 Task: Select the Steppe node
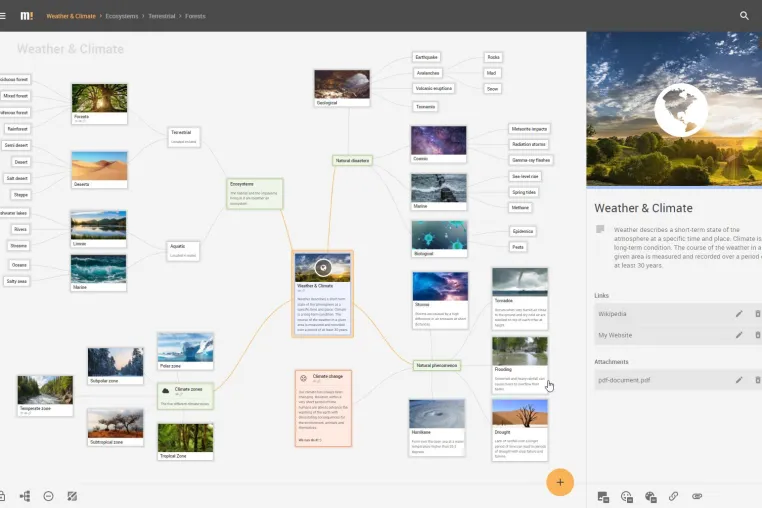(20, 194)
